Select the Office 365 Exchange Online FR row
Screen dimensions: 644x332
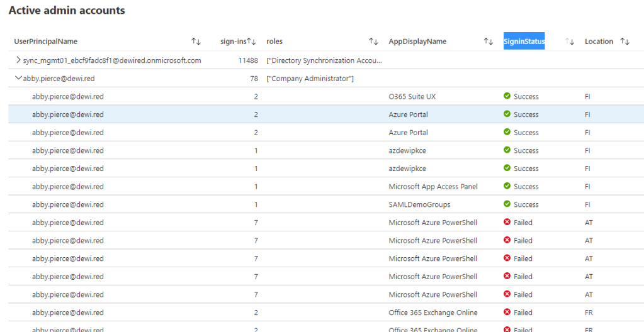433,313
